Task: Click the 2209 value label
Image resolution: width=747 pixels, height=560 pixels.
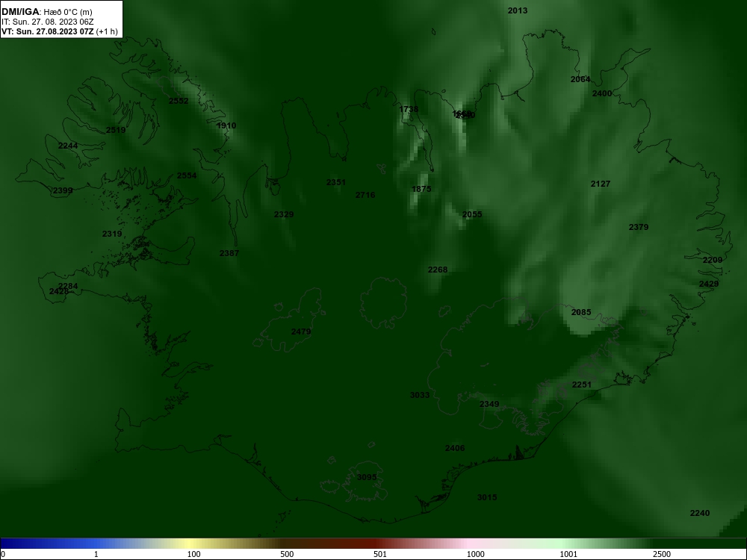Action: 712,260
